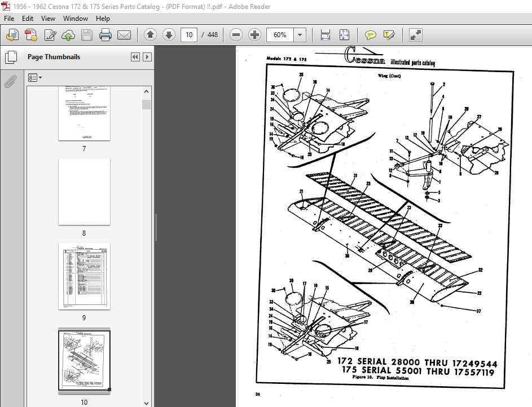Open the View menu

[48, 18]
